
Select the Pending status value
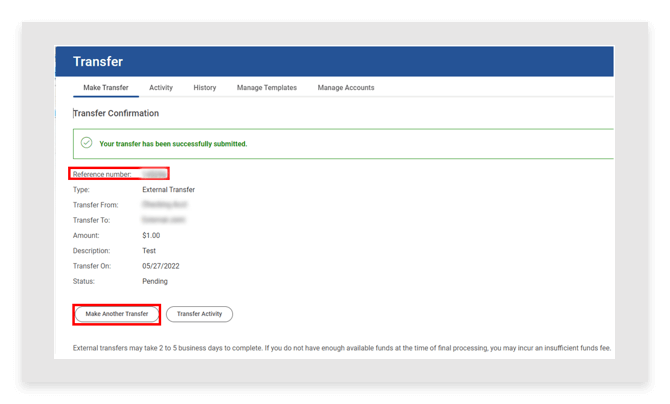[x=155, y=282]
